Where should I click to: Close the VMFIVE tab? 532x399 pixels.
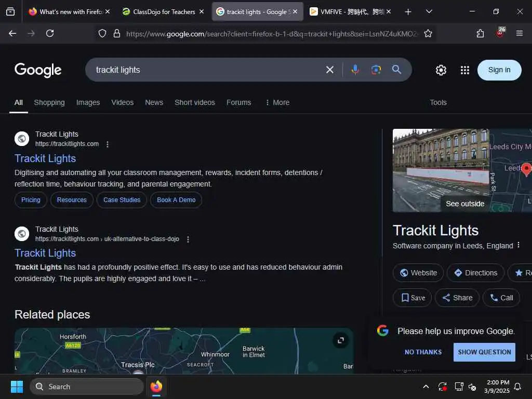point(389,11)
